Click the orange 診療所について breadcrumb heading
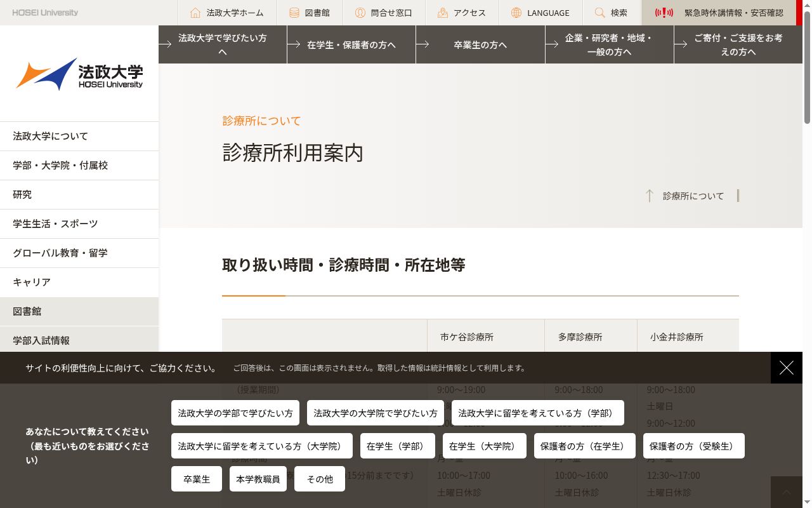This screenshot has height=508, width=812. click(261, 121)
